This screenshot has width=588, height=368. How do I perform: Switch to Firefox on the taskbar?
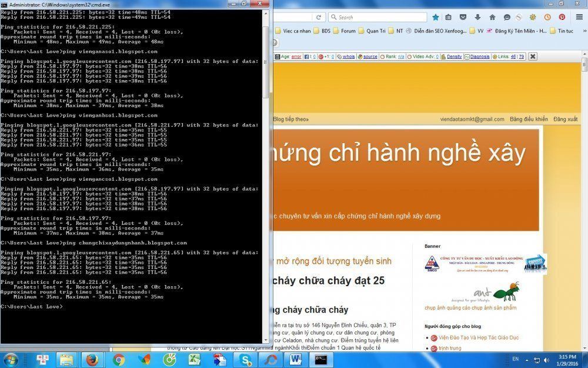pos(93,360)
